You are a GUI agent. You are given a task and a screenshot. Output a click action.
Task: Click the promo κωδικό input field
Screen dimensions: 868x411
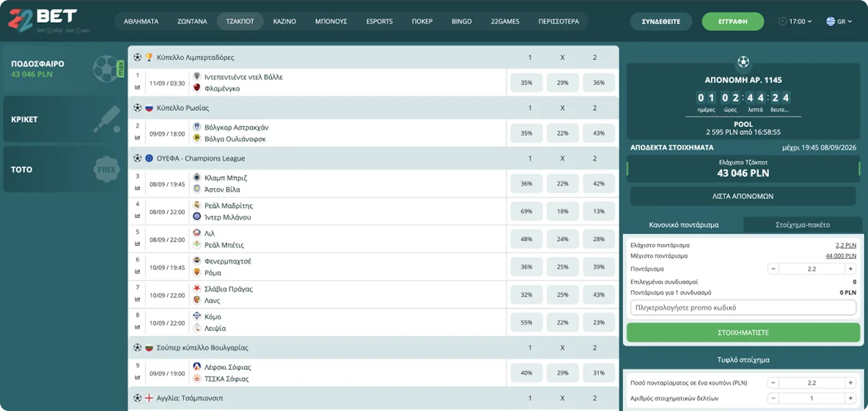(743, 308)
